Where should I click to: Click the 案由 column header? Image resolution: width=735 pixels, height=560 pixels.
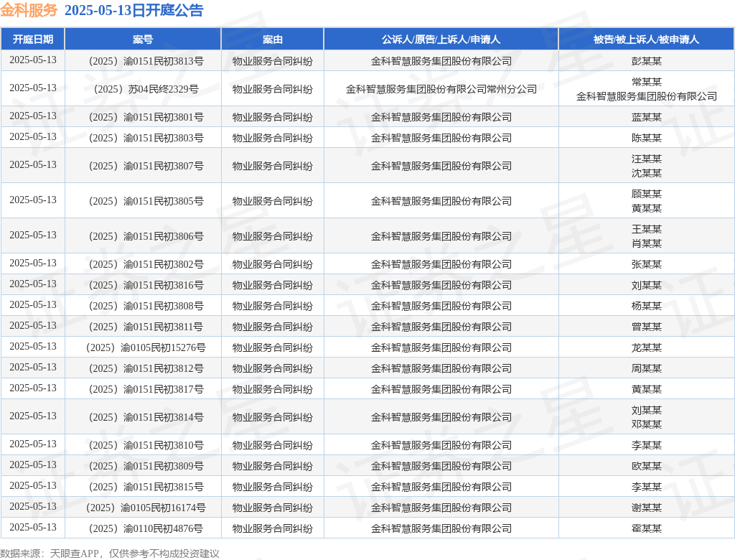[x=272, y=39]
